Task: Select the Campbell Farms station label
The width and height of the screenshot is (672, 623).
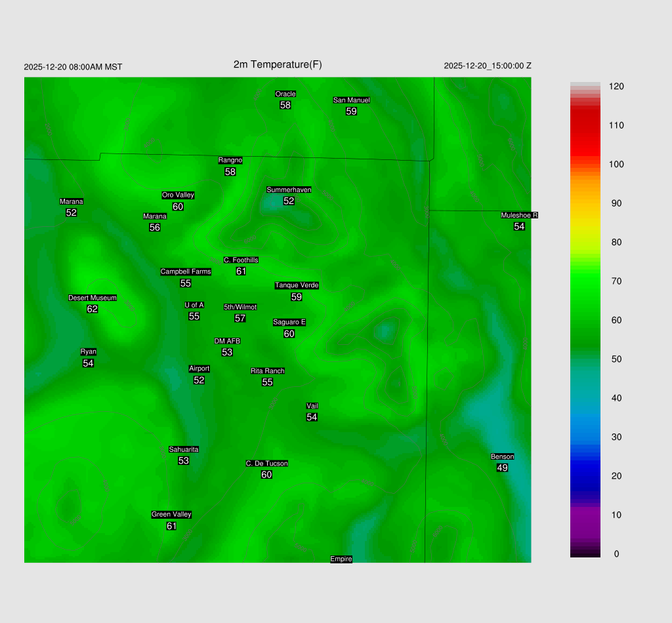Action: [186, 271]
